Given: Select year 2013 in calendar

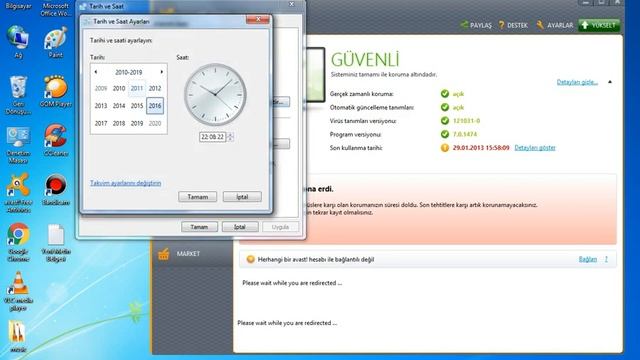Looking at the screenshot, I should point(101,106).
